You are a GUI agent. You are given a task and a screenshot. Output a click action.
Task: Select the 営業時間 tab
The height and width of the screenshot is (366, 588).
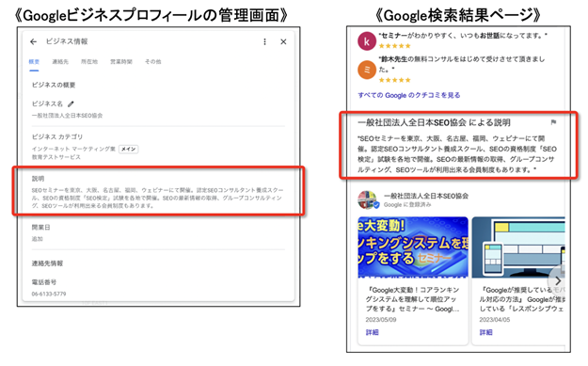pos(121,61)
